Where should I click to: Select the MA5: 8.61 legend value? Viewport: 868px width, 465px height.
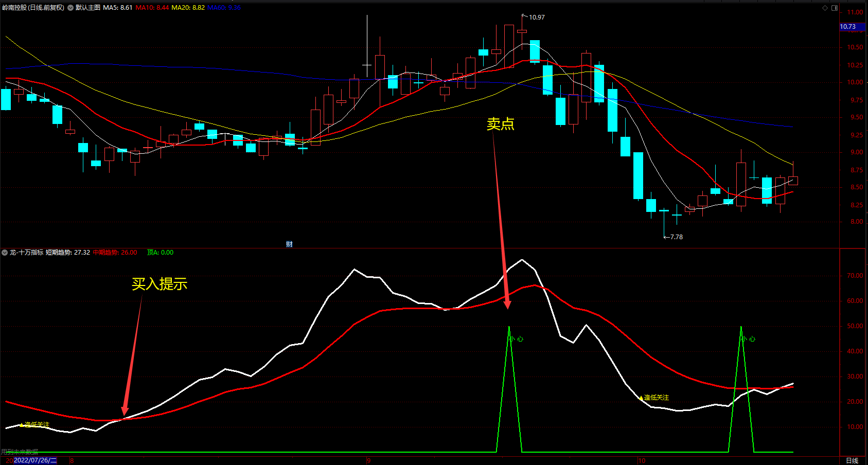(x=118, y=8)
